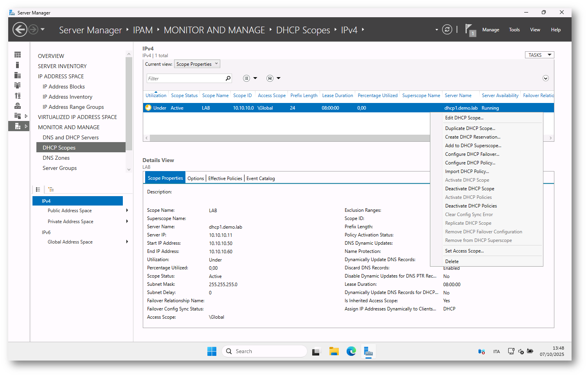Select Deactivate DHCP Scope from context menu
The image size is (588, 377).
pos(469,189)
